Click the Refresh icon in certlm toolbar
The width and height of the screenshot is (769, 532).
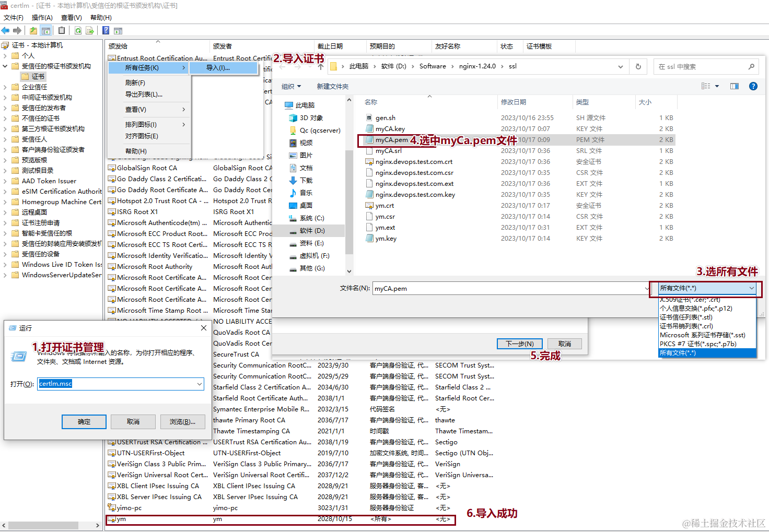pyautogui.click(x=78, y=31)
